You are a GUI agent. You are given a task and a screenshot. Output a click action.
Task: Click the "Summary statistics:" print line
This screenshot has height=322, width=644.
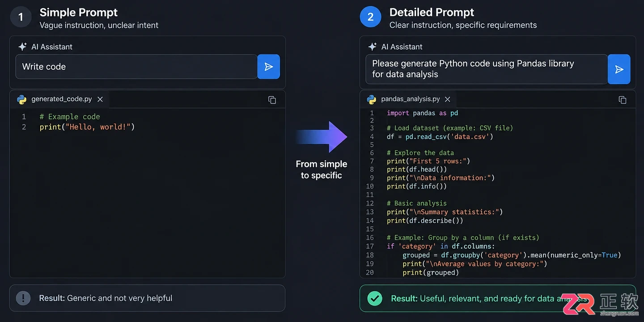pyautogui.click(x=445, y=212)
